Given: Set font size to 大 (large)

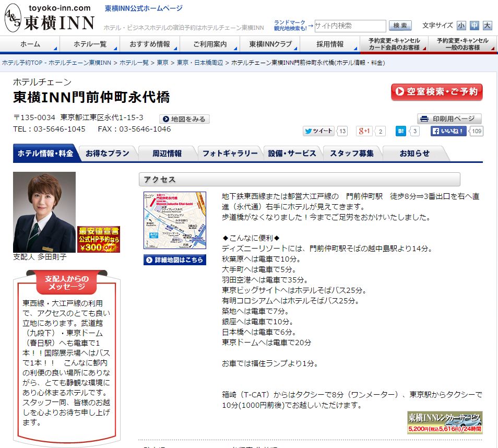Looking at the screenshot, I should coord(487,26).
